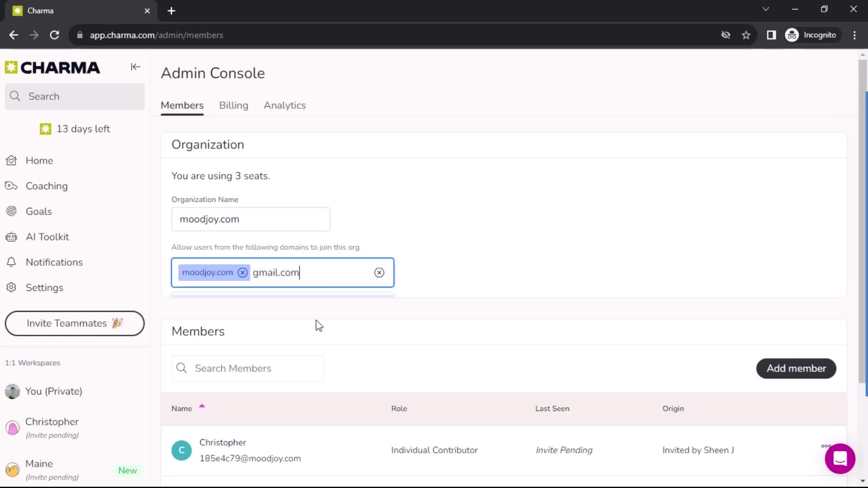
Task: Open row options for Christopher
Action: tap(826, 446)
